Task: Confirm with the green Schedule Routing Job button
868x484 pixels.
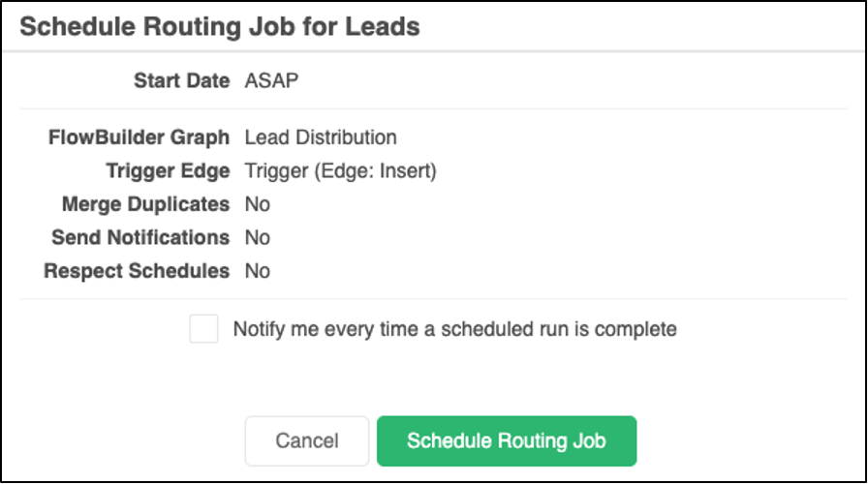Action: pyautogui.click(x=506, y=441)
